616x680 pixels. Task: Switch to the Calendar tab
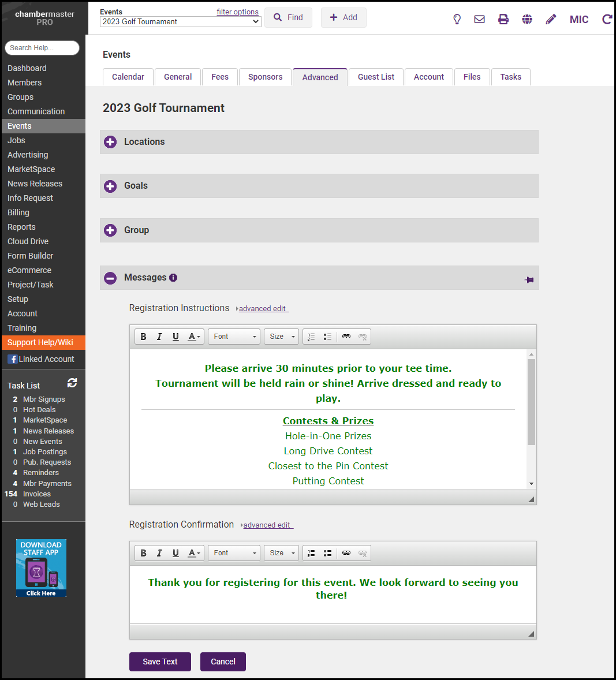[x=128, y=77]
